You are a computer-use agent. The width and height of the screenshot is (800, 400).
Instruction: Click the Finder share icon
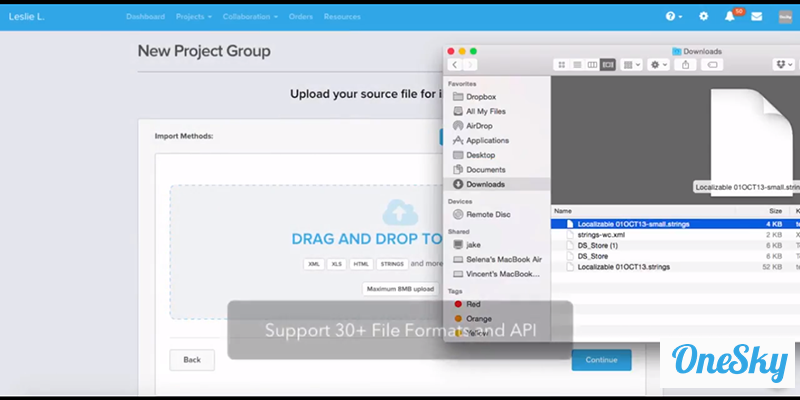[x=685, y=65]
